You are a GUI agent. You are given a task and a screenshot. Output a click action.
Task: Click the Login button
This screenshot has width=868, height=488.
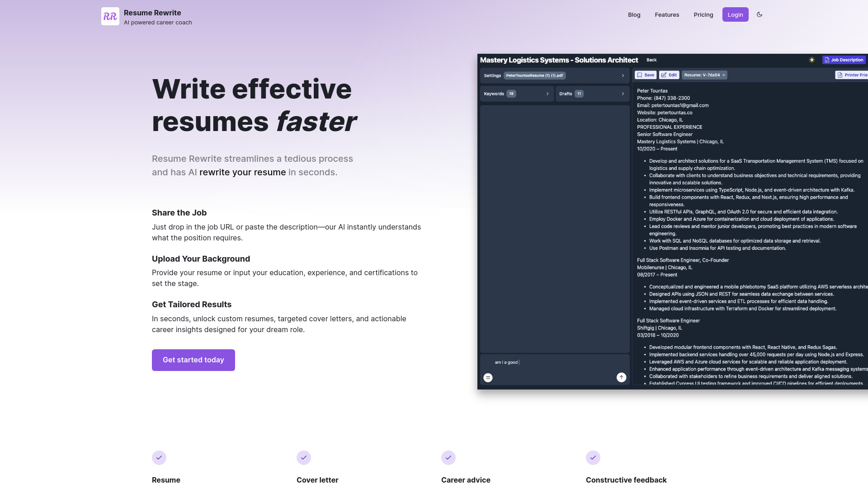click(x=735, y=14)
